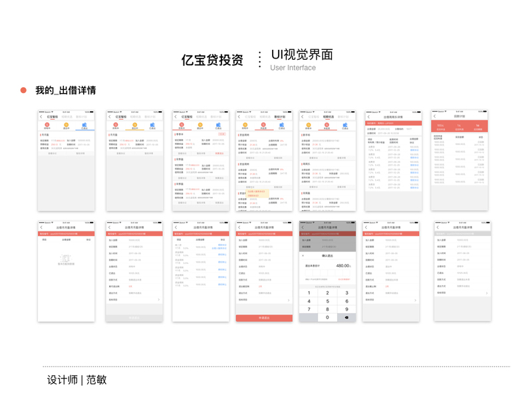Tap keypad digit 7 on confirm-exit screen
Screen dimensions: 532x399
pos(309,309)
